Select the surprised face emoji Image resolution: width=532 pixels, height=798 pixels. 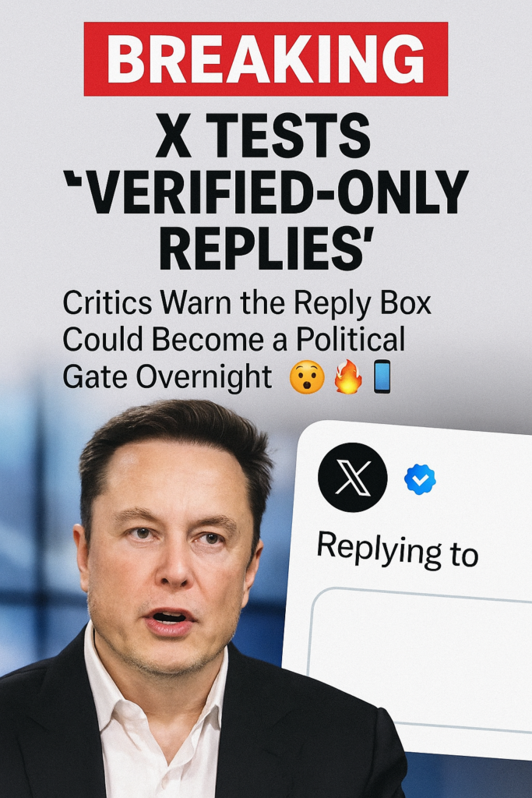[x=307, y=378]
